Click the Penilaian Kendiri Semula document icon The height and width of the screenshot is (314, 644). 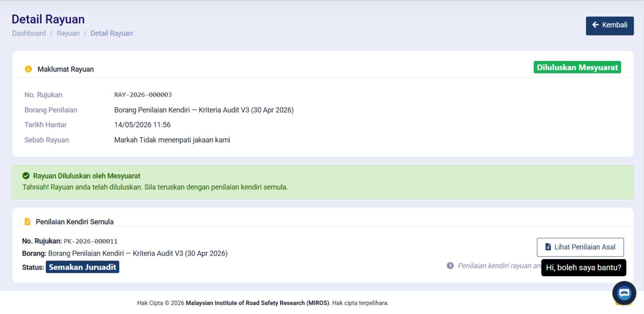(27, 221)
